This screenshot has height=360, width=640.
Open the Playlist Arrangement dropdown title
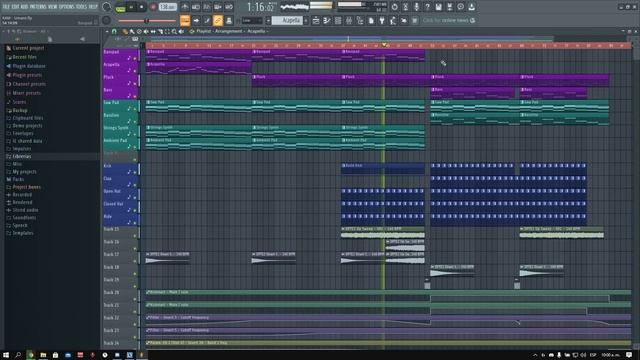pyautogui.click(x=232, y=31)
